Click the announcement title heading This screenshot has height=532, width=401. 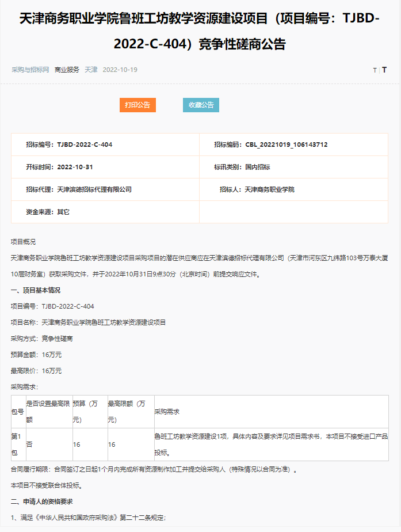click(x=200, y=31)
